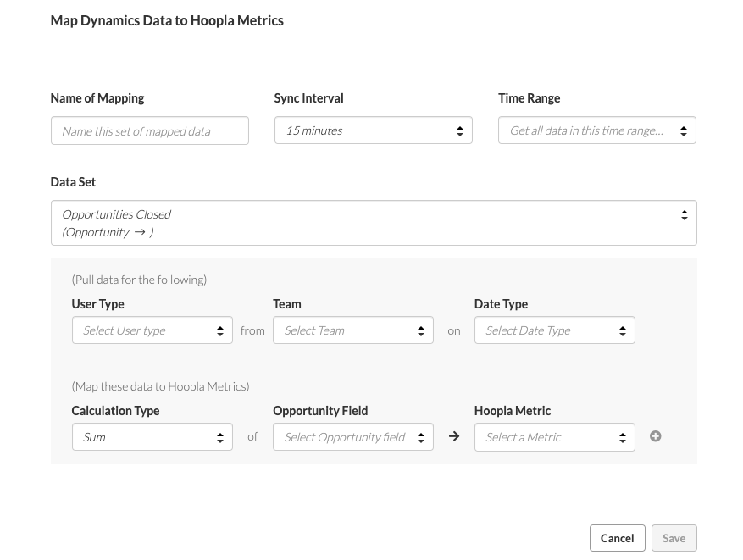Open the Select Team dropdown
Image resolution: width=743 pixels, height=560 pixels.
tap(352, 330)
